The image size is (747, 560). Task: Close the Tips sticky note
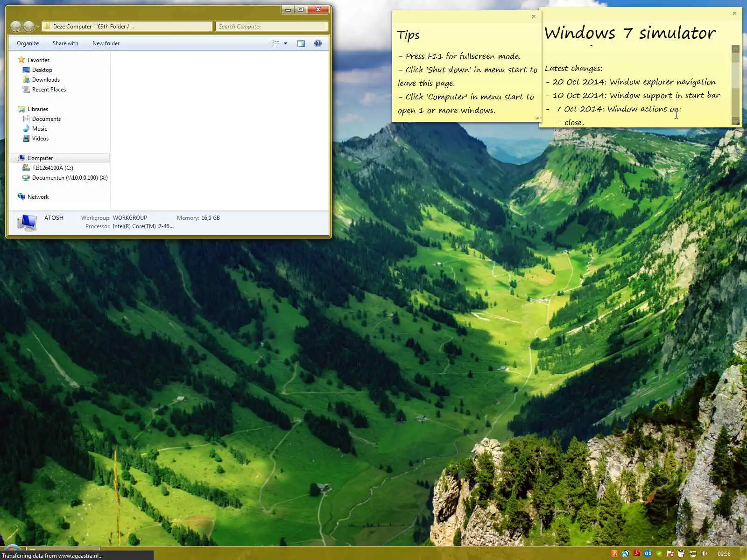534,17
